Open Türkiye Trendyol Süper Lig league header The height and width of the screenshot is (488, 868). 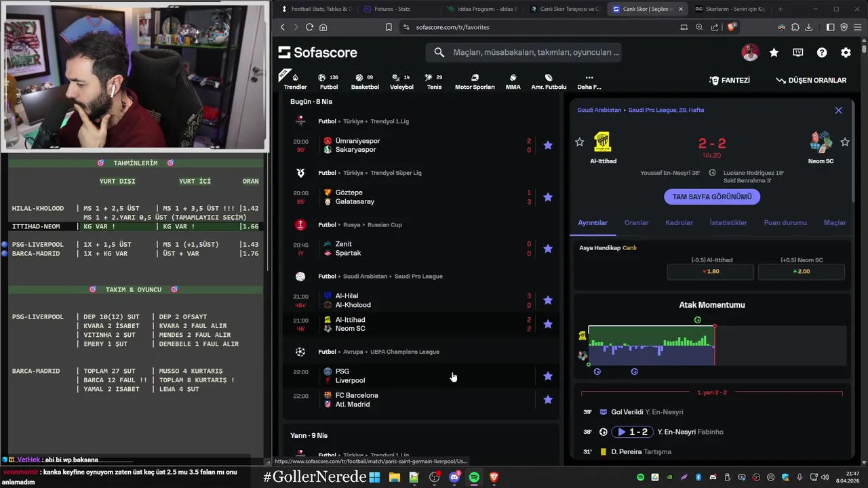(x=370, y=173)
